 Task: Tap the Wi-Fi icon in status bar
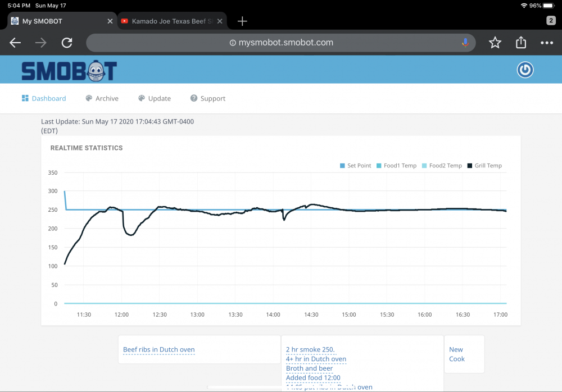[524, 6]
